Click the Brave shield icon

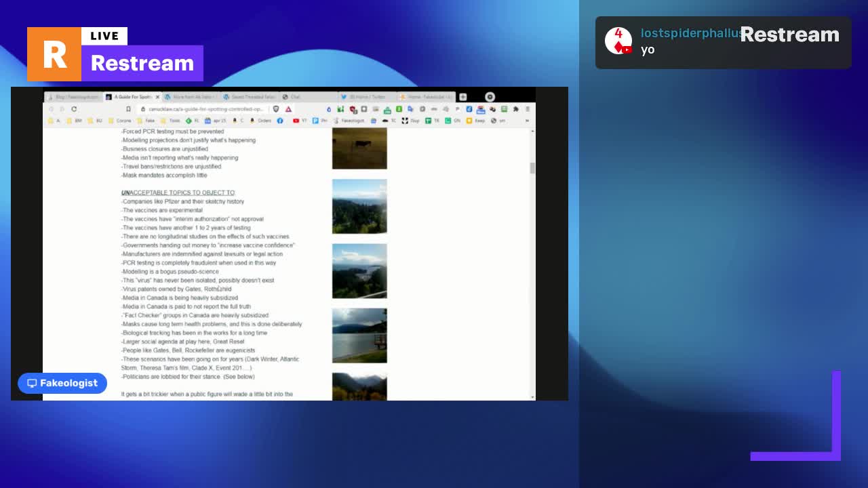pyautogui.click(x=276, y=109)
